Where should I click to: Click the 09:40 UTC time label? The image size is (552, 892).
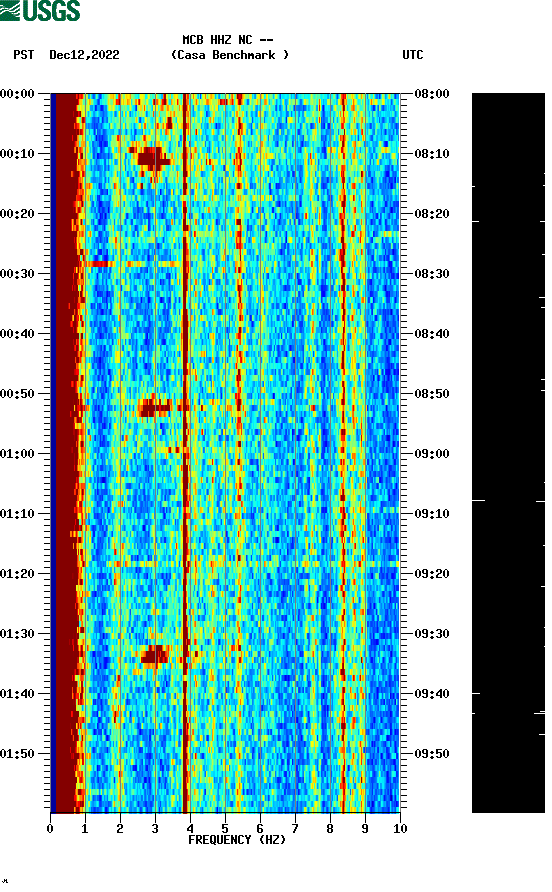(x=432, y=693)
